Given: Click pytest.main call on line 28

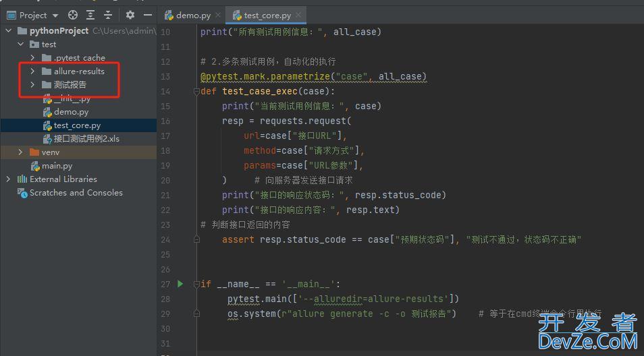Looking at the screenshot, I should pos(257,299).
